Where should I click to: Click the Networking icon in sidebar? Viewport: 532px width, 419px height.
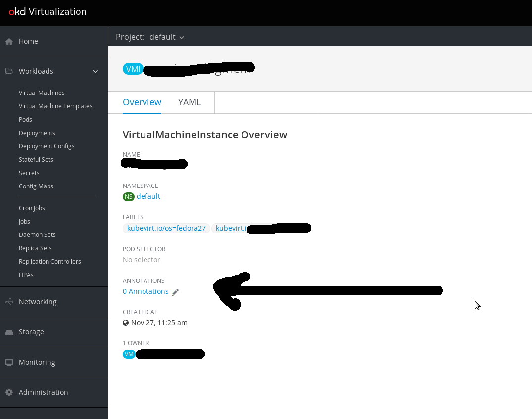point(9,302)
